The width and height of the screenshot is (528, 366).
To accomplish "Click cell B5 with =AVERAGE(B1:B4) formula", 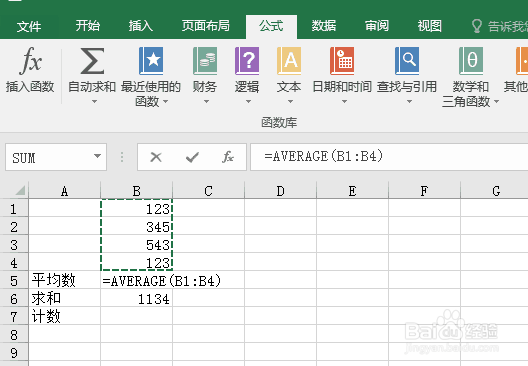I will (136, 281).
